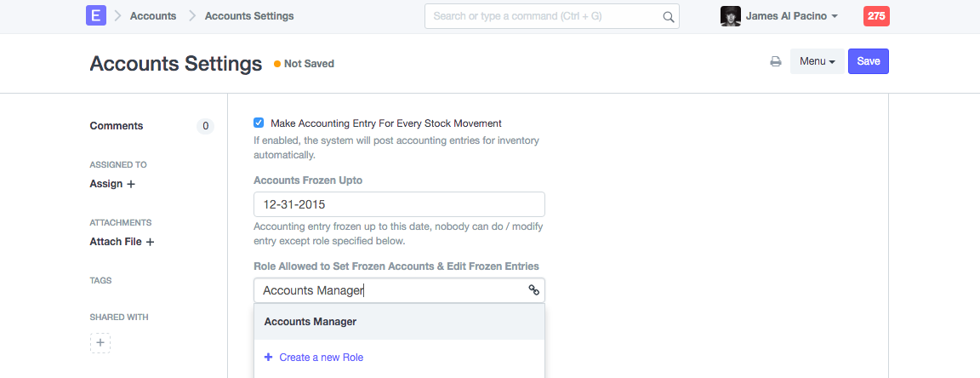Click the Accounts Frozen Upto date field
Screen dimensions: 980x378
399,204
